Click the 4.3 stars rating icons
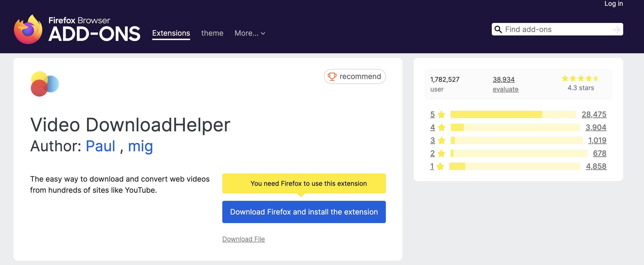644x265 pixels. (580, 79)
